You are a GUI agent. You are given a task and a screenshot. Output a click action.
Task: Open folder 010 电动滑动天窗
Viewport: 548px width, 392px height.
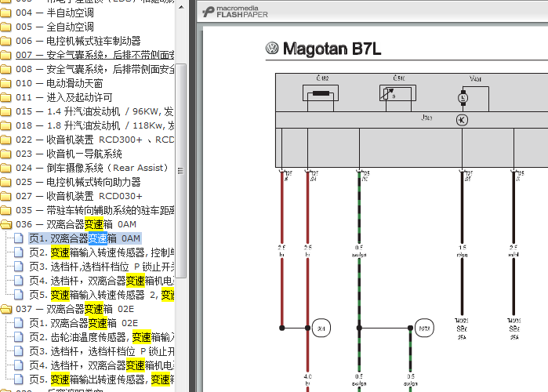(x=60, y=84)
